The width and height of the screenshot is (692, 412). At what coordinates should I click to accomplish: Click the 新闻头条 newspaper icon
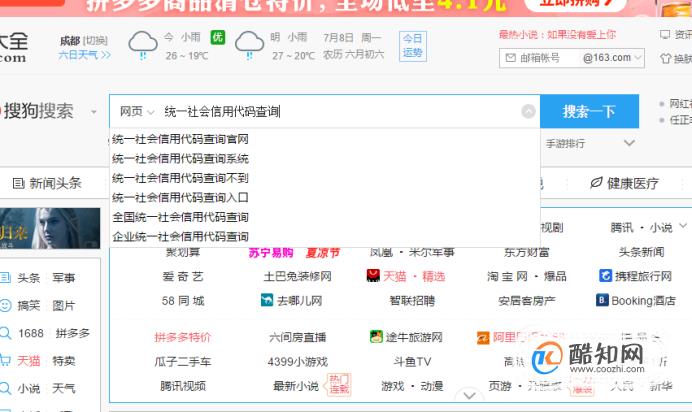[18, 183]
